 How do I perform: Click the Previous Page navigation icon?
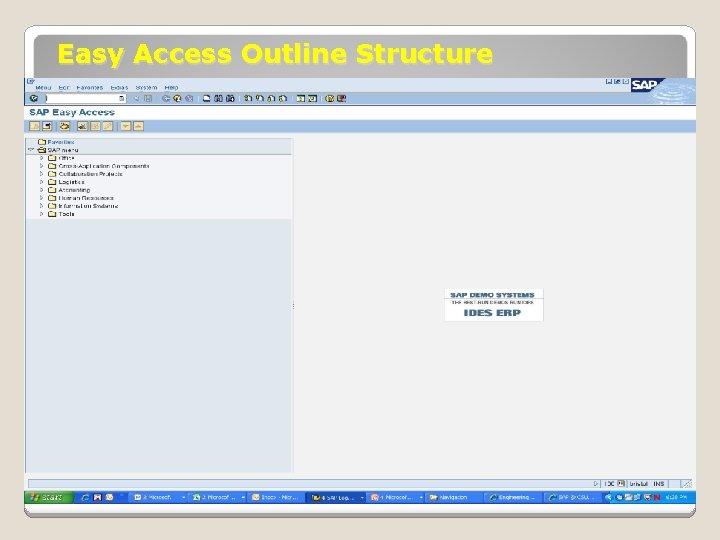coord(260,98)
